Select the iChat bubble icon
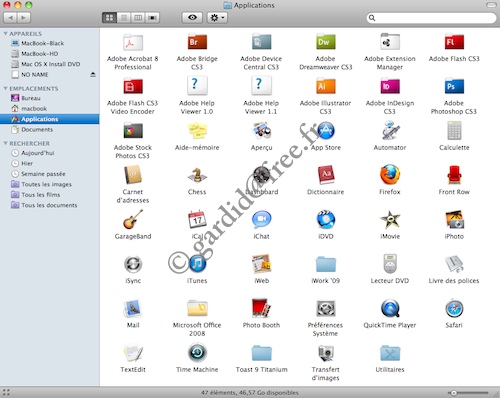 pyautogui.click(x=261, y=220)
